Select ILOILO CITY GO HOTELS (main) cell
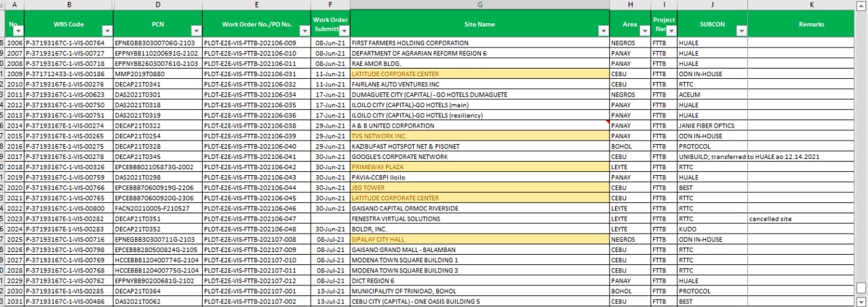This screenshot has width=868, height=307. point(479,105)
